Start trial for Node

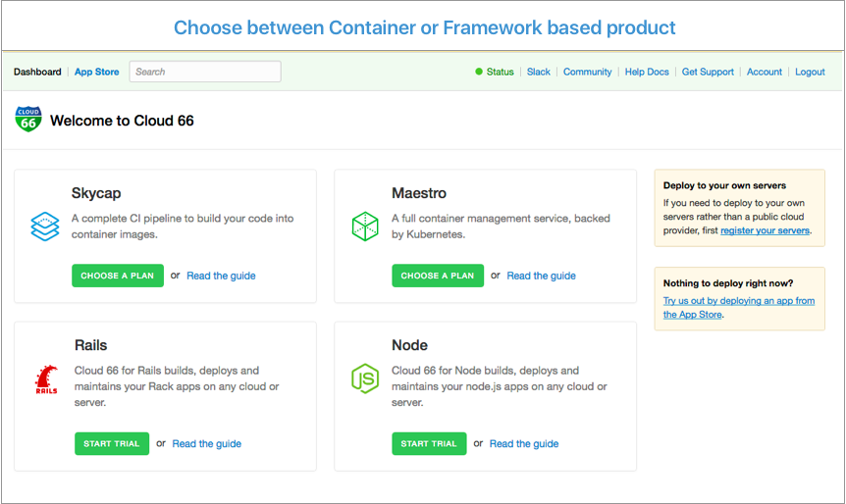(429, 443)
